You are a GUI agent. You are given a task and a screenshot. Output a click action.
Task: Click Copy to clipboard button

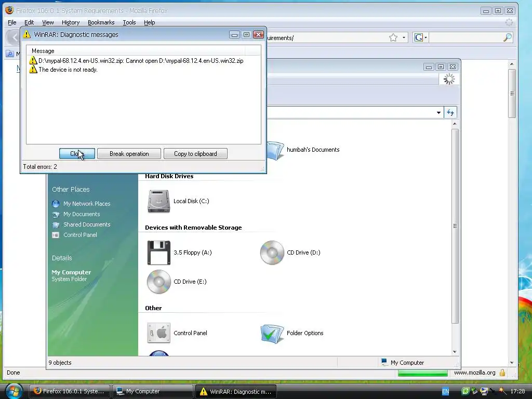pyautogui.click(x=195, y=154)
